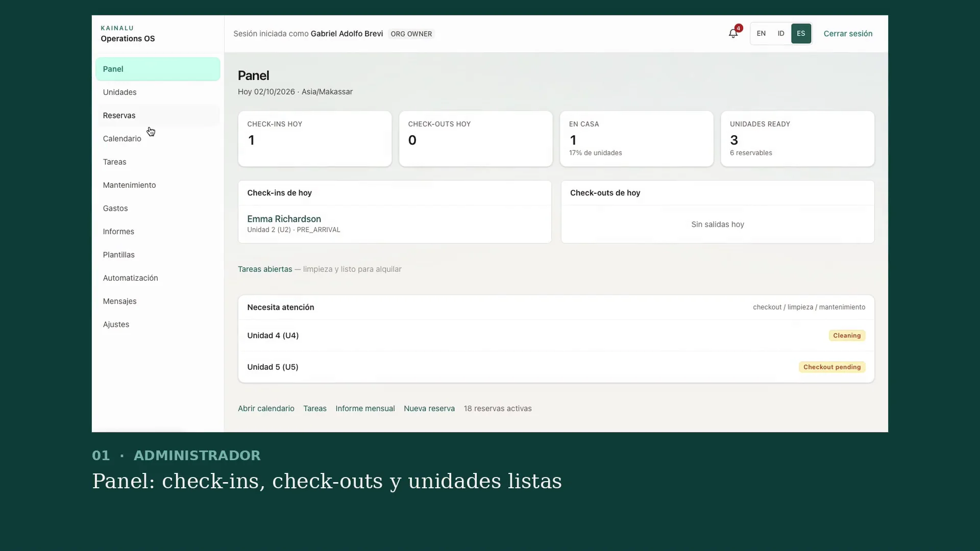Click Nueva reserva link
This screenshot has width=980, height=551.
(429, 409)
